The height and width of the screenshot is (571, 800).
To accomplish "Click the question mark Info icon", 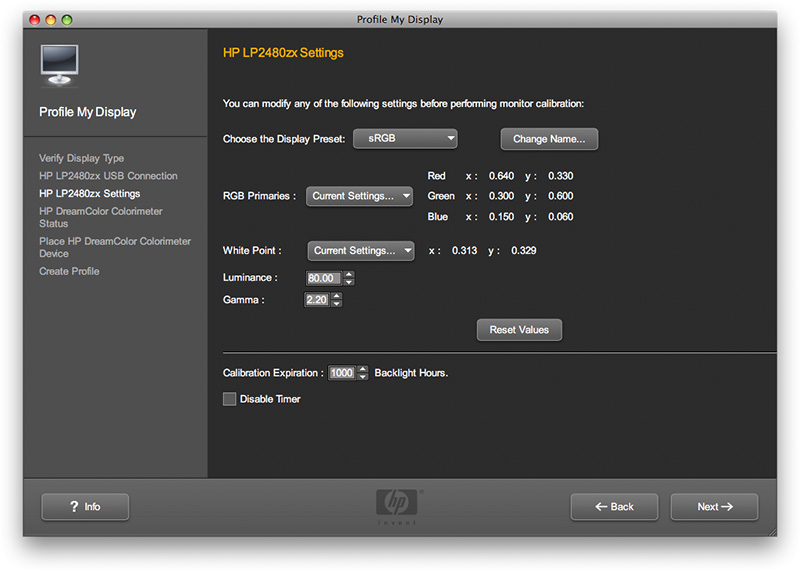I will tap(74, 506).
